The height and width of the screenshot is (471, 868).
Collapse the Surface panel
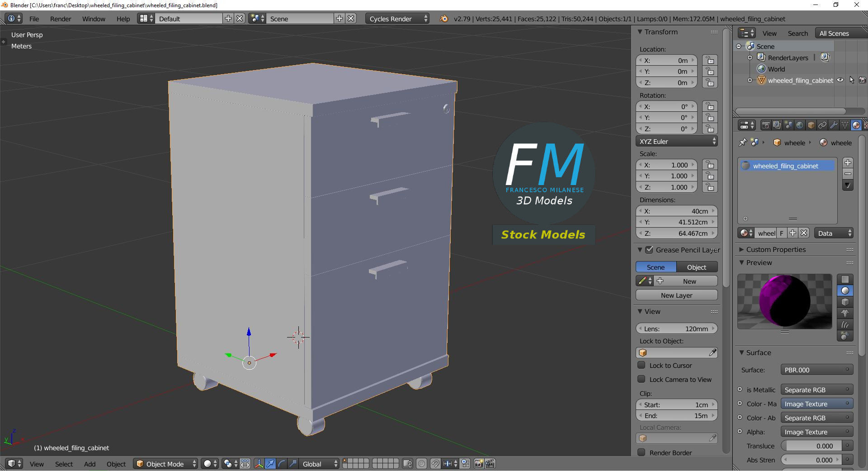click(x=741, y=352)
